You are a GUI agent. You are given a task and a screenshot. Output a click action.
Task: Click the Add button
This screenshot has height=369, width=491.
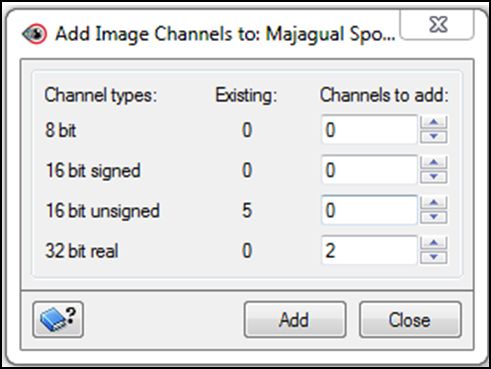point(295,320)
